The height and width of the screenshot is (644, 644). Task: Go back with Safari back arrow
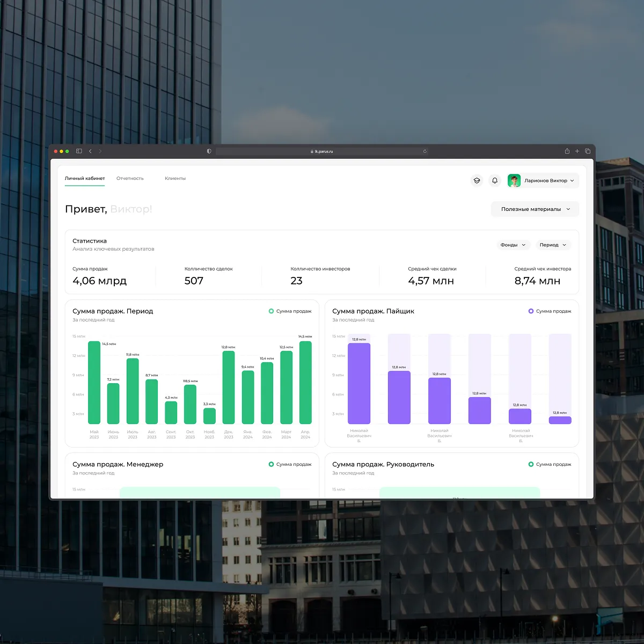pos(90,151)
